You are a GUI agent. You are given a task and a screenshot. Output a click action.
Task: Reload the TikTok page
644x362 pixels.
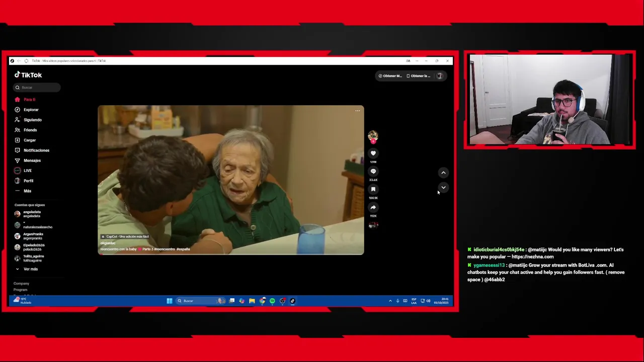pos(26,61)
